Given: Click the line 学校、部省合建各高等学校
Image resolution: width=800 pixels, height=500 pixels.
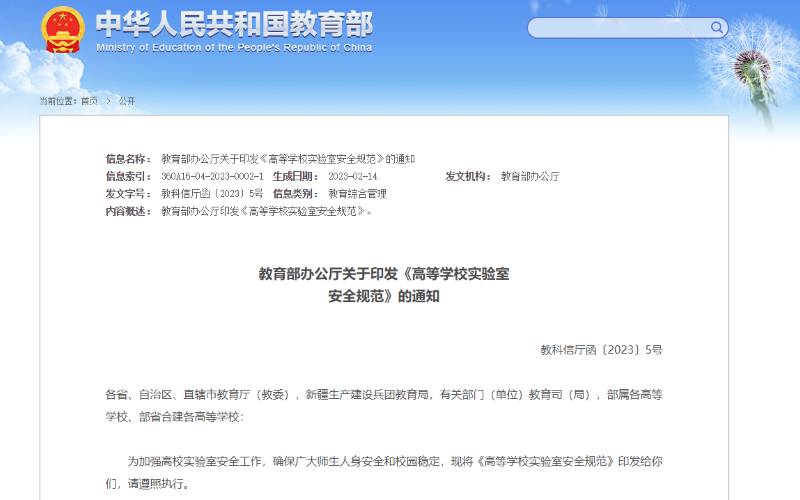Looking at the screenshot, I should (174, 417).
